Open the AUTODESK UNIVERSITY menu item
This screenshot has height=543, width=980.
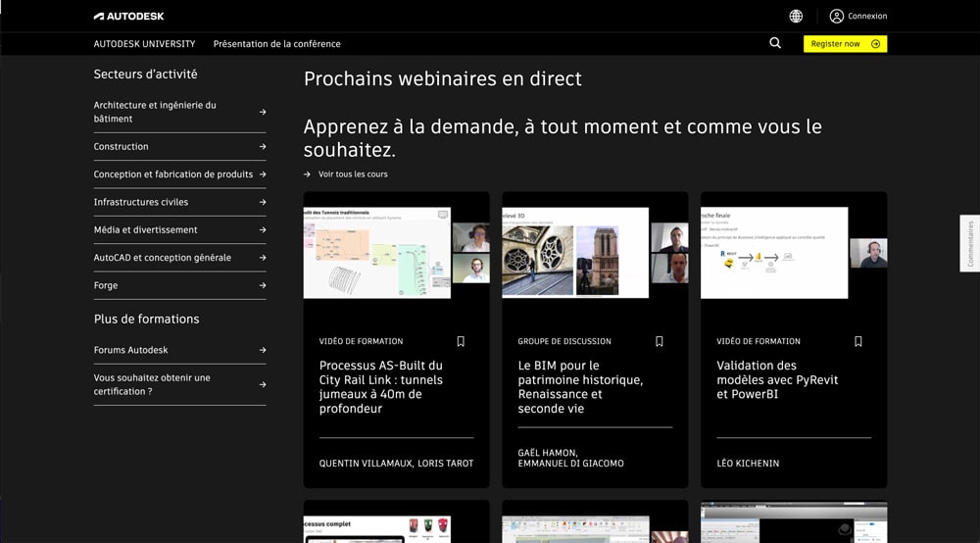pos(144,44)
